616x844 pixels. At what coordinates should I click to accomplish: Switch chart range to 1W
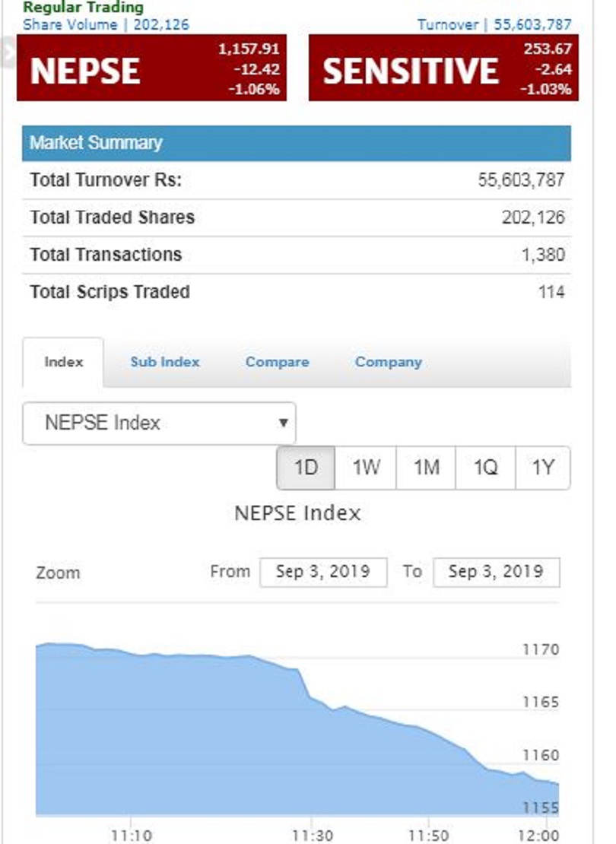(x=366, y=468)
